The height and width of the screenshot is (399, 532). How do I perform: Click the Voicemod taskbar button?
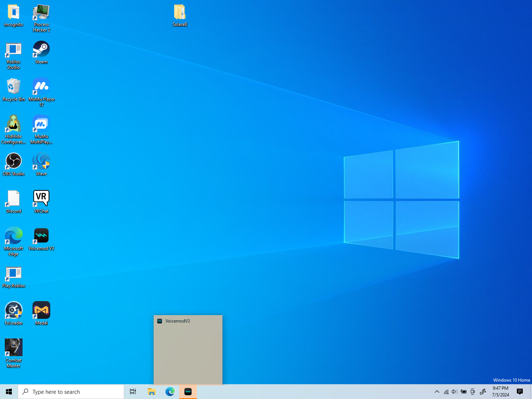[188, 392]
